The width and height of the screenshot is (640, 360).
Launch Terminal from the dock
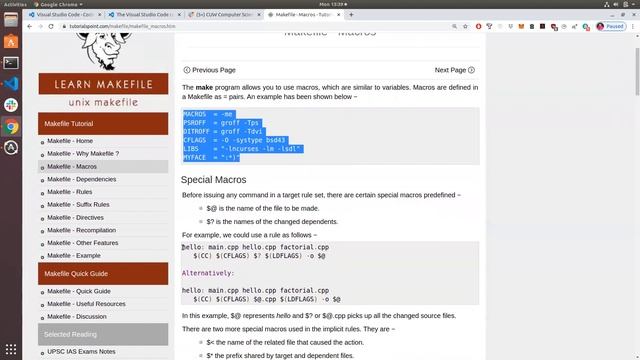tap(11, 63)
